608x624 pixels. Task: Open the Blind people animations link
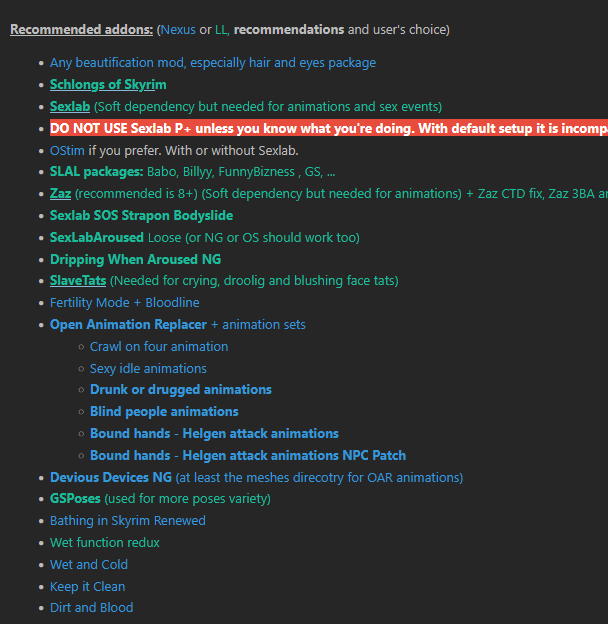point(164,411)
